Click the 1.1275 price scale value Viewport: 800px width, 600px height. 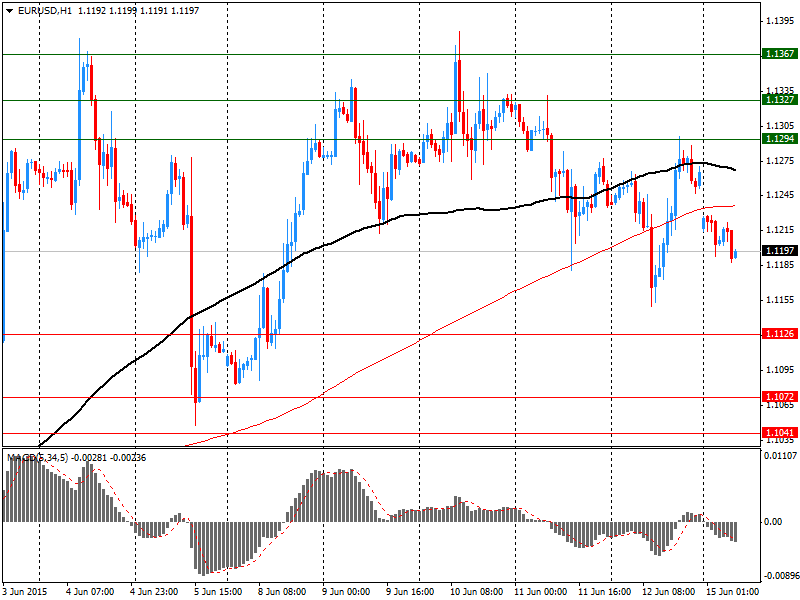(x=780, y=161)
